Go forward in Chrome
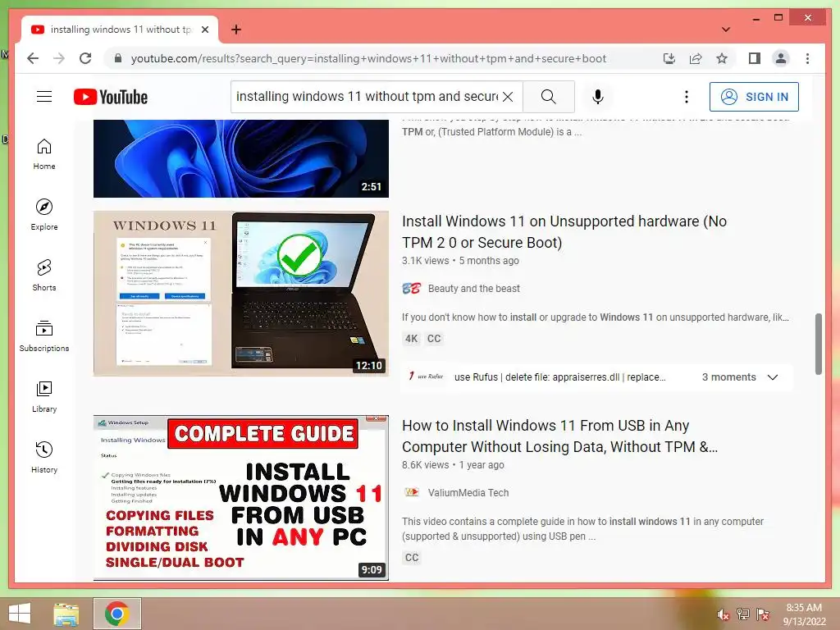This screenshot has width=840, height=630. coord(59,58)
